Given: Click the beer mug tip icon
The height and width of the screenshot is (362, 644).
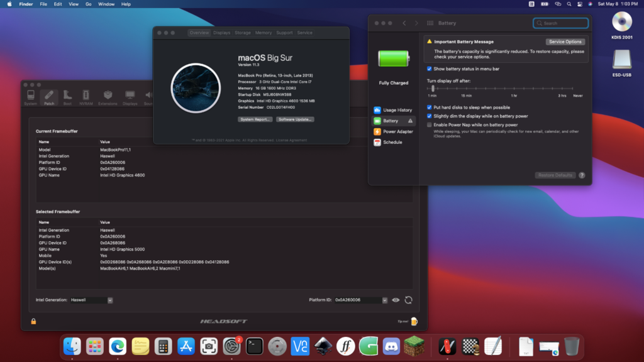Looking at the screenshot, I should click(x=414, y=321).
